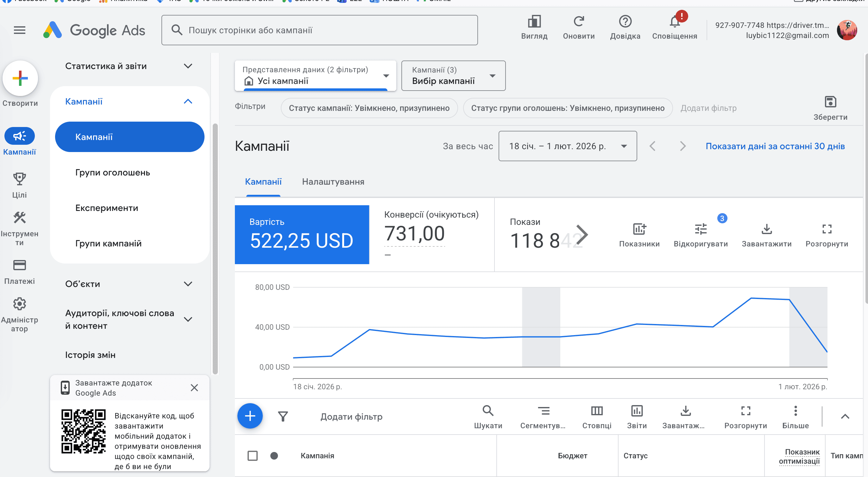
Task: Open Billing (Платежі) in the sidebar
Action: 20,265
